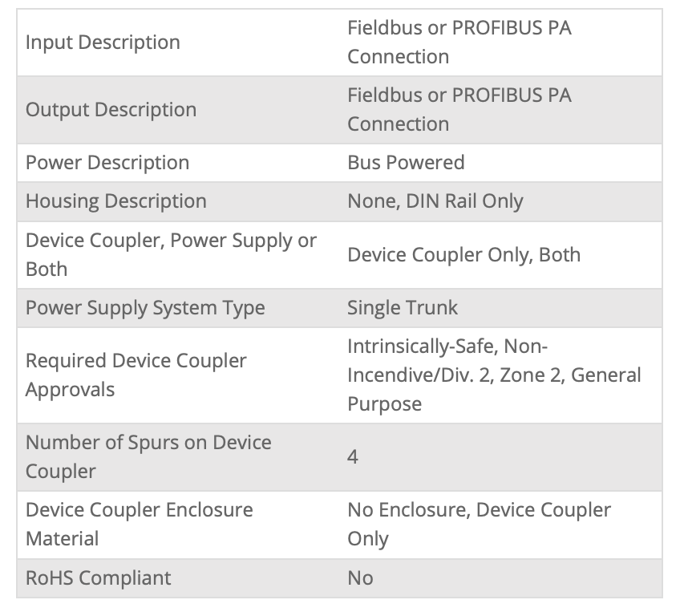Select the RoHS Compliant value "No"
The height and width of the screenshot is (616, 680).
360,578
